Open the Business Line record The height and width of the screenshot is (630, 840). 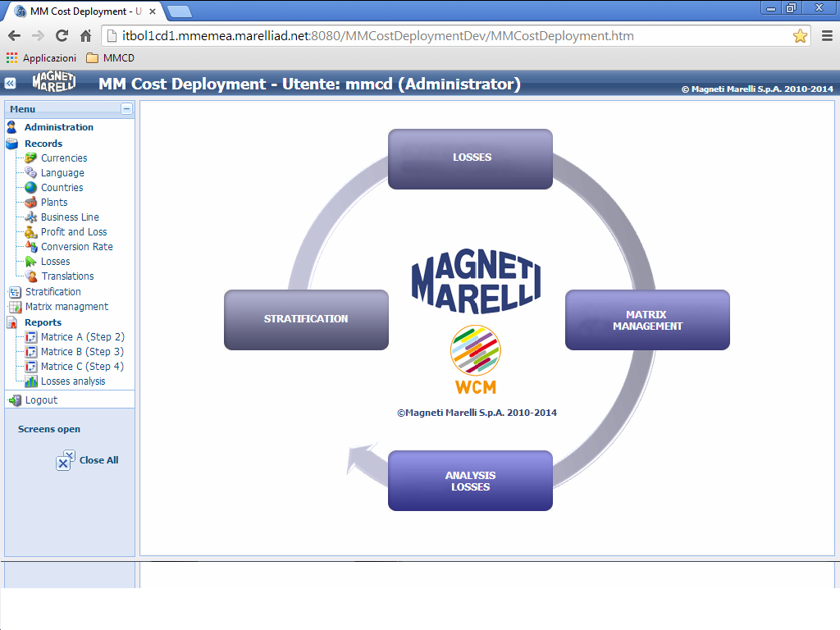(x=70, y=217)
